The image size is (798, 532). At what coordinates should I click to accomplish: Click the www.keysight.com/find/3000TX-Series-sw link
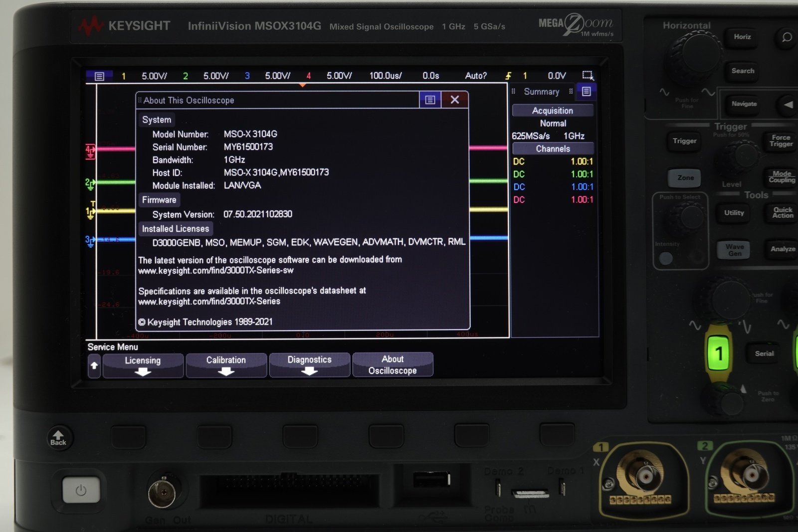pyautogui.click(x=216, y=271)
